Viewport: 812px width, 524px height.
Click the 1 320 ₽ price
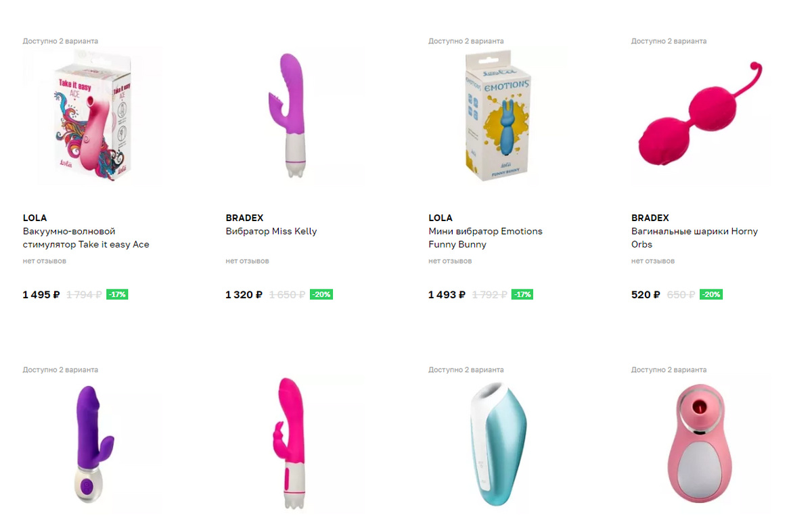(x=244, y=295)
